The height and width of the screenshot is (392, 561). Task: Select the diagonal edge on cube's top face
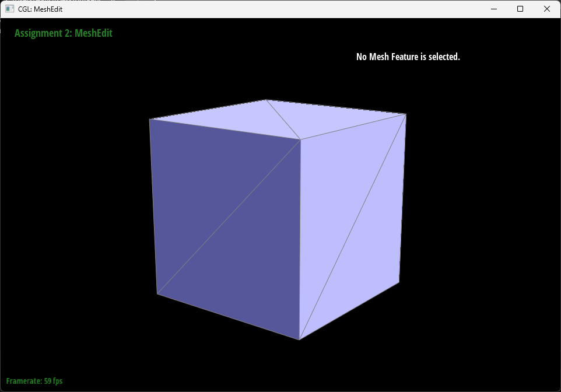pos(283,120)
